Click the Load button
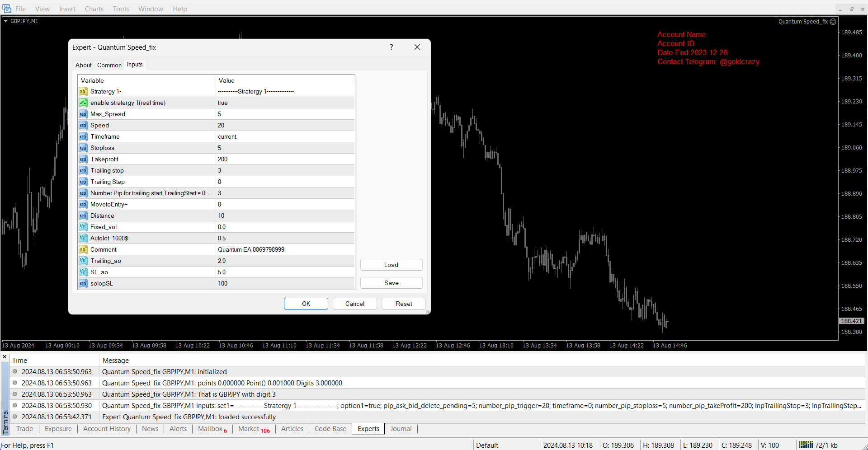The width and height of the screenshot is (868, 450). 391,265
